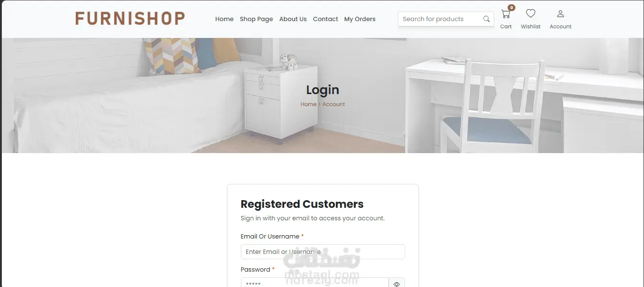Image resolution: width=644 pixels, height=287 pixels.
Task: Open the My Orders menu item
Action: pos(360,19)
